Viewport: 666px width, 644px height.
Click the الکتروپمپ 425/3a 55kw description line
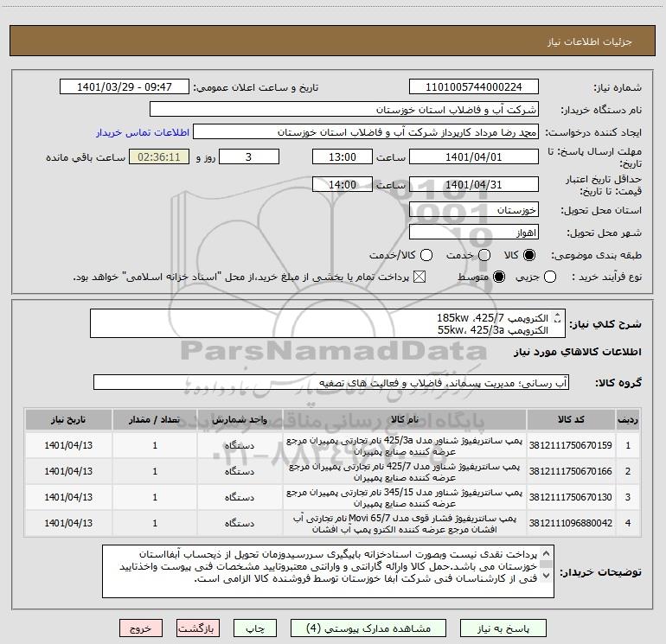pos(493,330)
